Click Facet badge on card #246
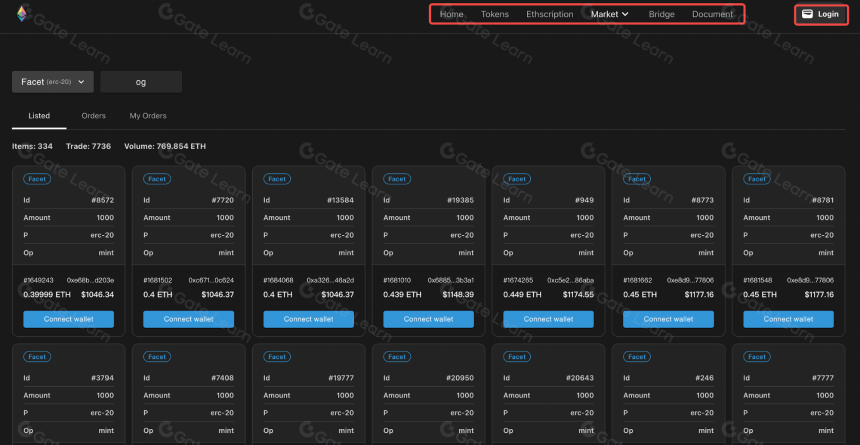Image resolution: width=860 pixels, height=445 pixels. click(637, 357)
